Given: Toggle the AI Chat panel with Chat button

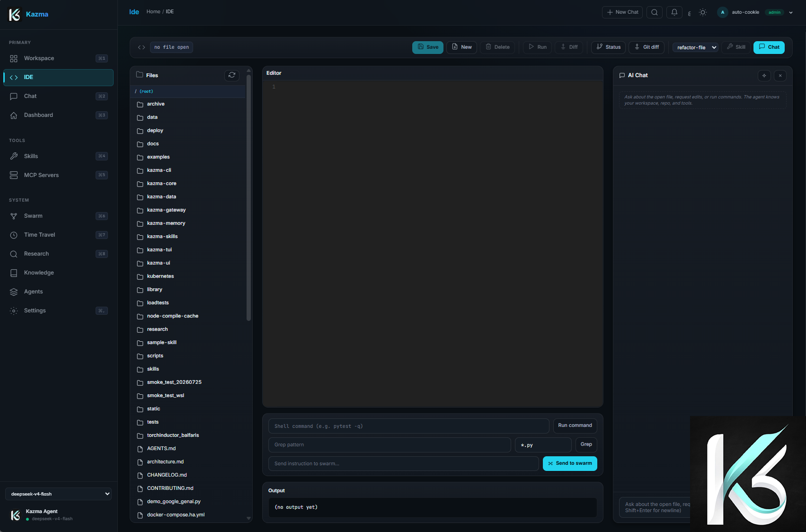Looking at the screenshot, I should (769, 47).
